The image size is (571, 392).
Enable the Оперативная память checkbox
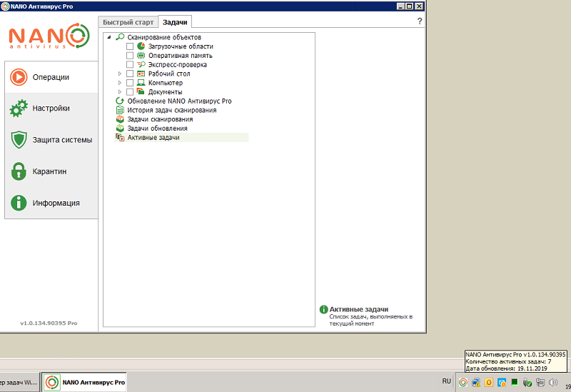point(130,56)
